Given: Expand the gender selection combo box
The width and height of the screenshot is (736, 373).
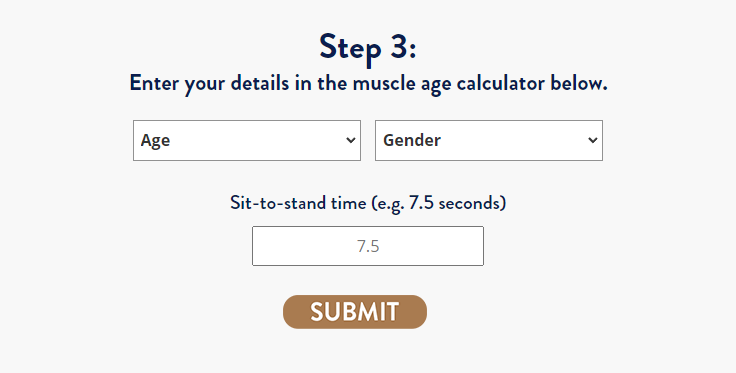Looking at the screenshot, I should pos(489,140).
